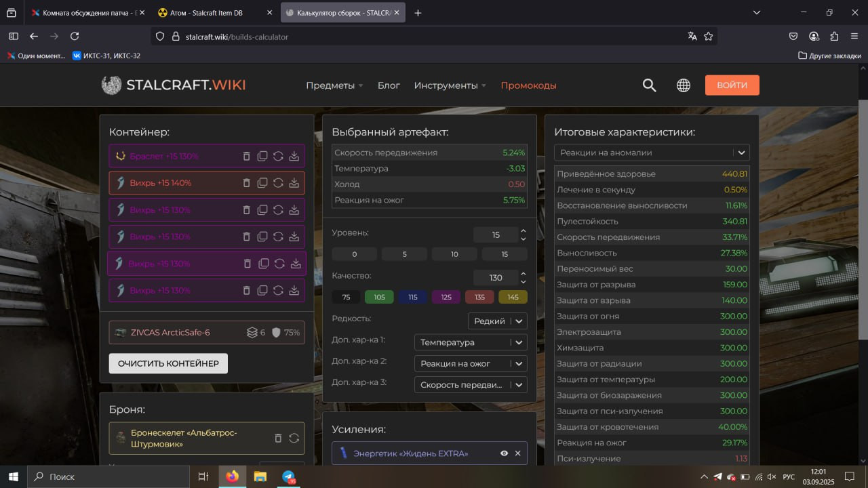Image resolution: width=868 pixels, height=488 pixels.
Task: Open the Доп. хар-ка 1 Температура dropdown
Action: click(x=471, y=342)
